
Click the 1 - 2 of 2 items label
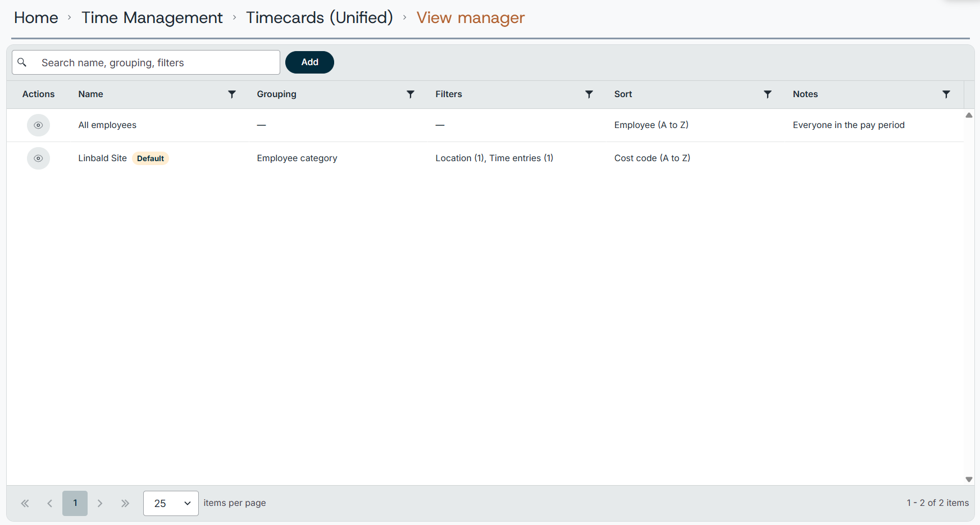point(938,503)
